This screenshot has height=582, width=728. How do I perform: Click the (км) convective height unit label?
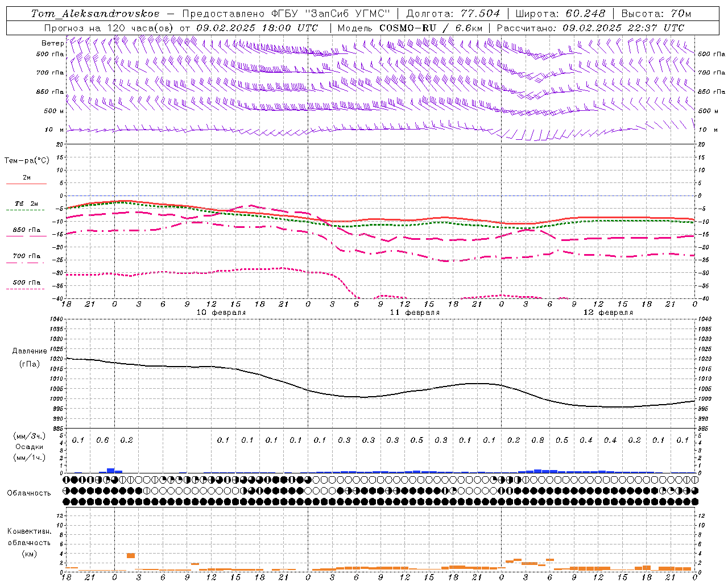click(30, 554)
